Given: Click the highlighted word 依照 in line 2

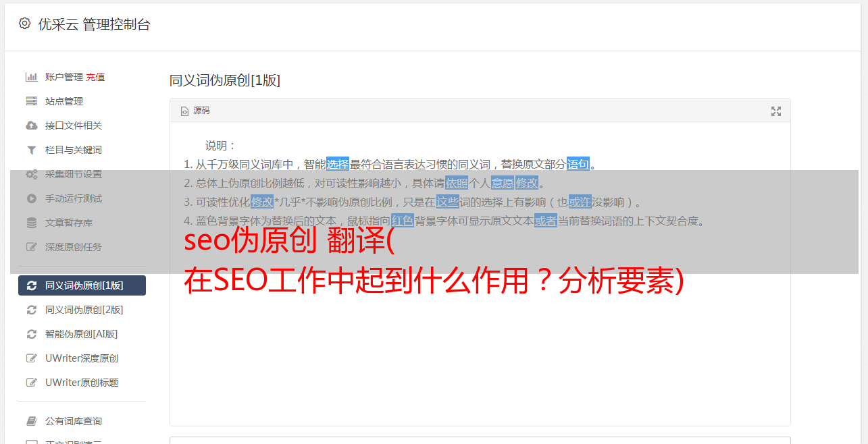Looking at the screenshot, I should click(x=457, y=183).
